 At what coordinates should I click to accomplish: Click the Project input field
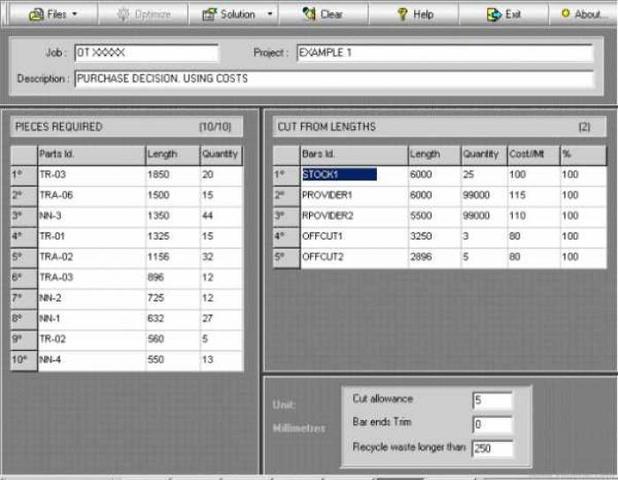tap(445, 53)
